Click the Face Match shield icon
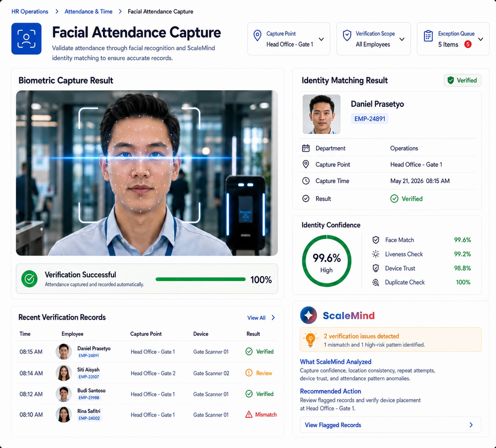 tap(376, 240)
